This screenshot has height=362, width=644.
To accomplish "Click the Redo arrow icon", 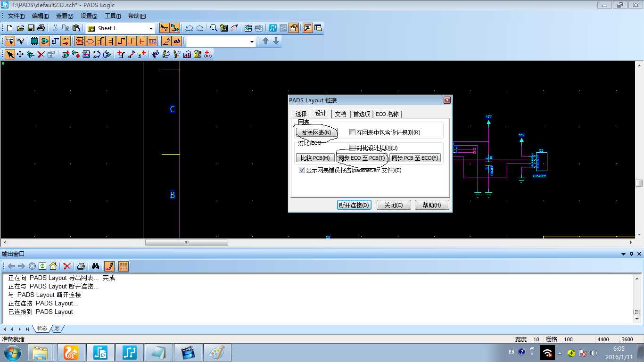I will point(200,28).
